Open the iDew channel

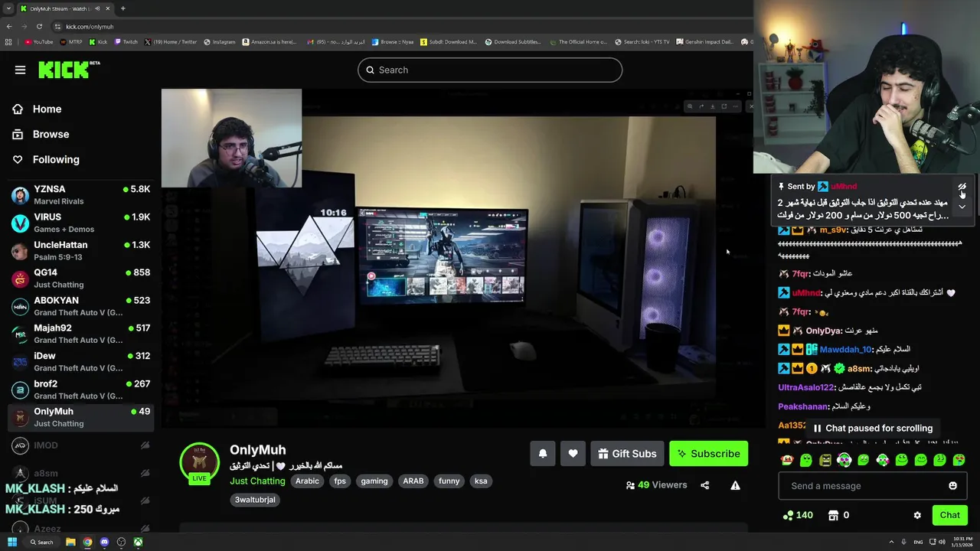point(80,361)
